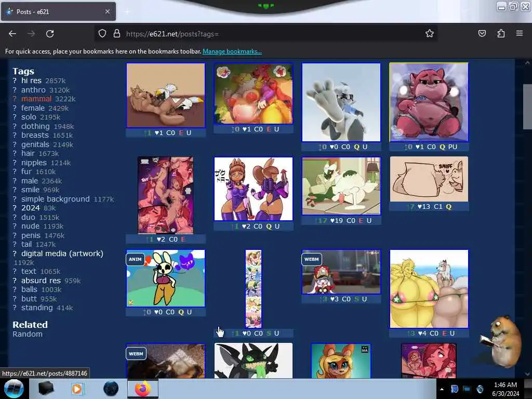Open the 'absurd res' tag
This screenshot has height=399, width=532.
pos(41,281)
